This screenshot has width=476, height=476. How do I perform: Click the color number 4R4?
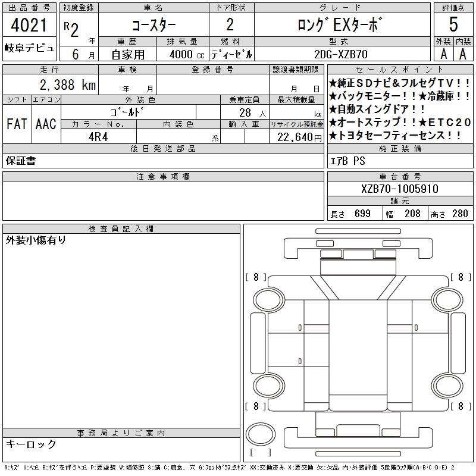pyautogui.click(x=98, y=137)
